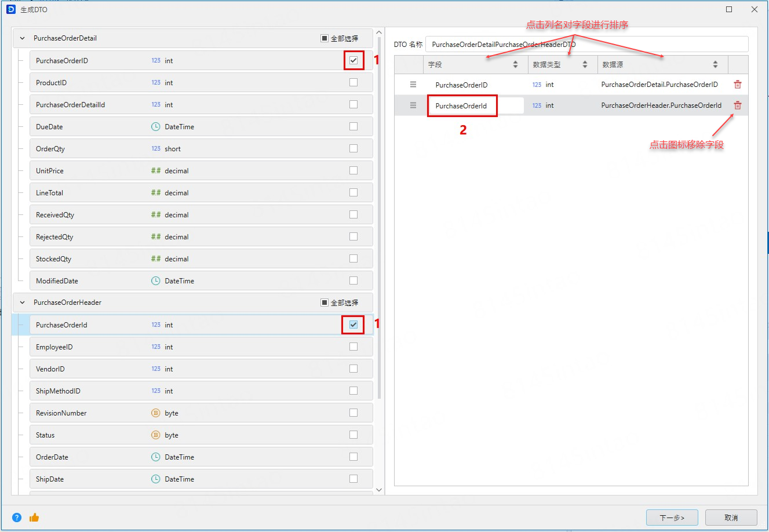Click sort arrows in 数据类型 column header
The height and width of the screenshot is (532, 769).
pyautogui.click(x=585, y=65)
